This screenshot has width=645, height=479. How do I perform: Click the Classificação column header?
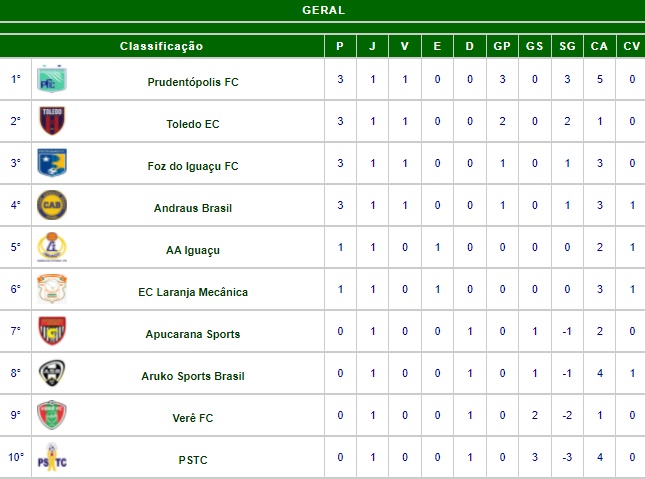[162, 46]
